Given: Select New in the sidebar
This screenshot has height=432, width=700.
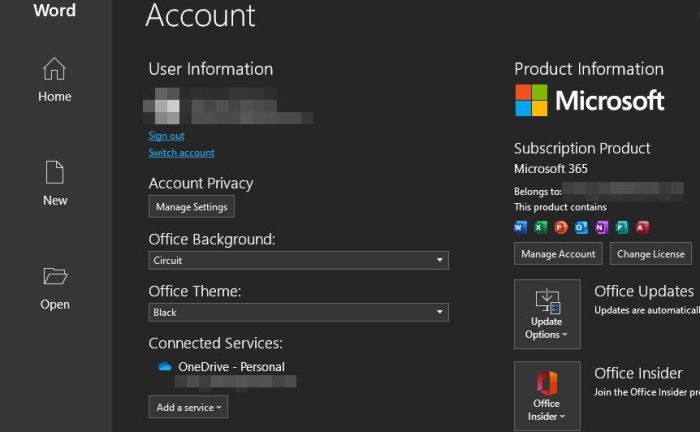Looking at the screenshot, I should click(55, 184).
